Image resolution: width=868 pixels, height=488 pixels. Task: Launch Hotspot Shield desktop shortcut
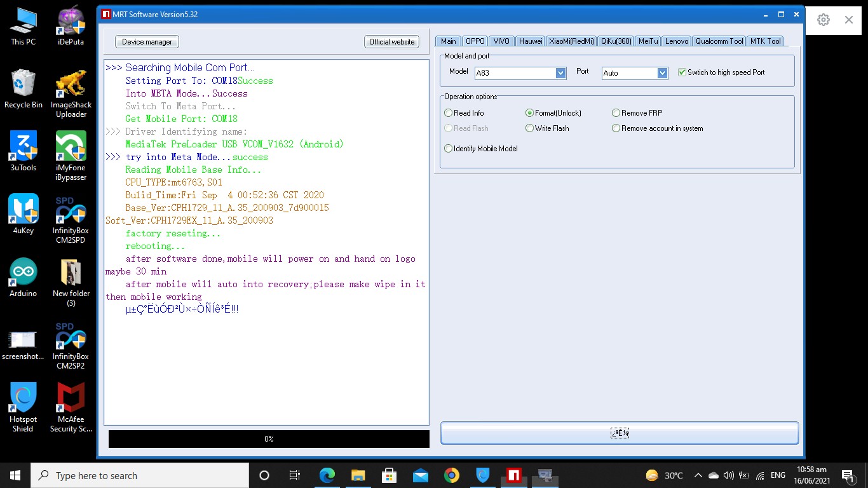click(24, 408)
